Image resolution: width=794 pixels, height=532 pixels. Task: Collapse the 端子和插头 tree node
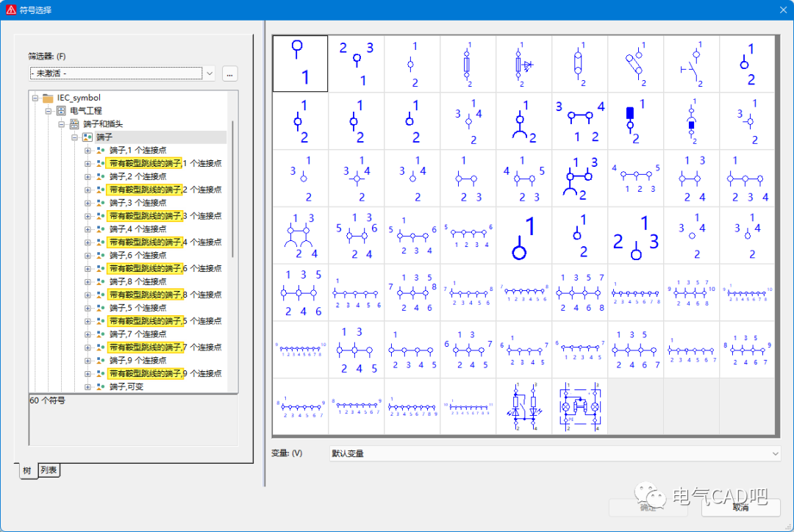click(61, 124)
